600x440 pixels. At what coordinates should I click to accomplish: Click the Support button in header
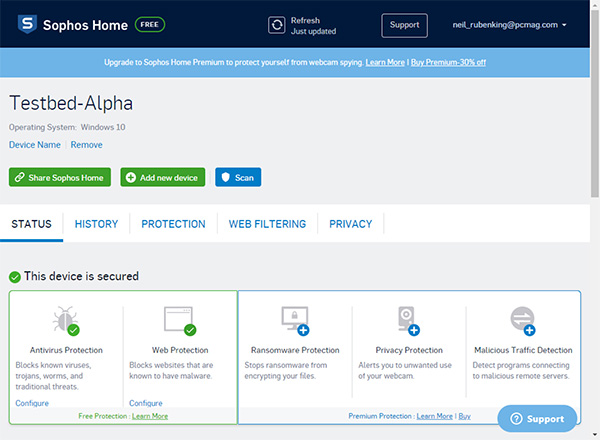tap(404, 25)
